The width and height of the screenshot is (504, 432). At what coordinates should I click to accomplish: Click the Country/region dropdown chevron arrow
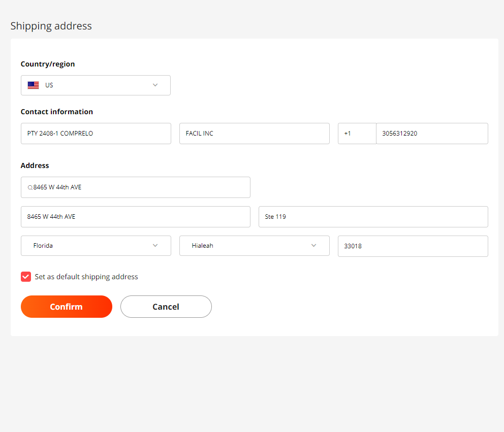click(x=155, y=85)
